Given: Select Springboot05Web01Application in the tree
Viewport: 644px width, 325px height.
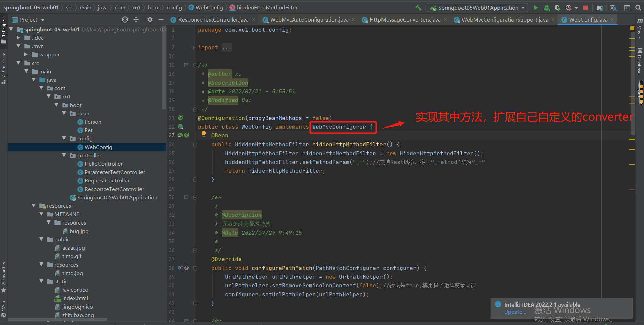Looking at the screenshot, I should (x=117, y=197).
